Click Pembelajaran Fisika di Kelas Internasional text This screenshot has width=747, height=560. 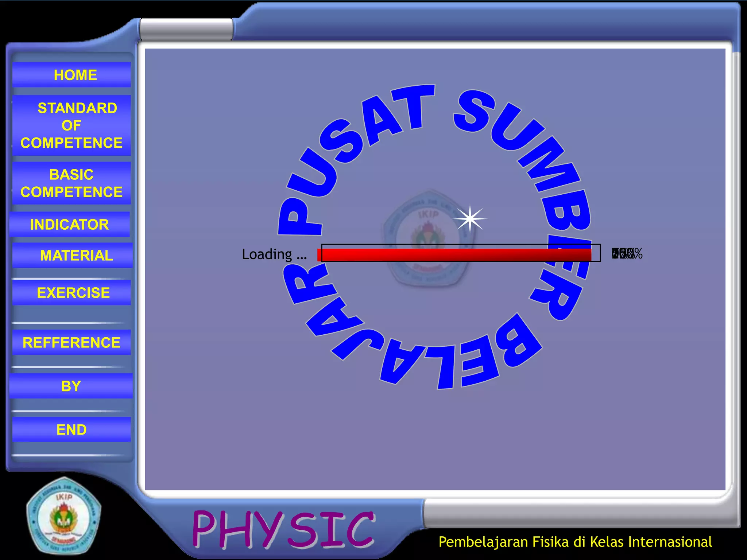pos(575,542)
